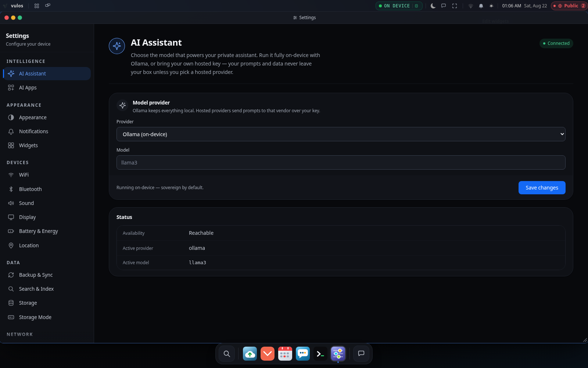Image resolution: width=588 pixels, height=368 pixels.
Task: Click the window resize grip at bottom-right
Action: (585, 340)
